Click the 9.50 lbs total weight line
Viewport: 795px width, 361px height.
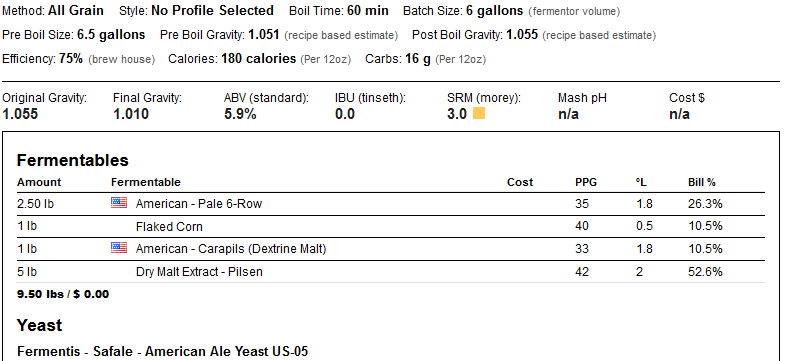pos(63,294)
